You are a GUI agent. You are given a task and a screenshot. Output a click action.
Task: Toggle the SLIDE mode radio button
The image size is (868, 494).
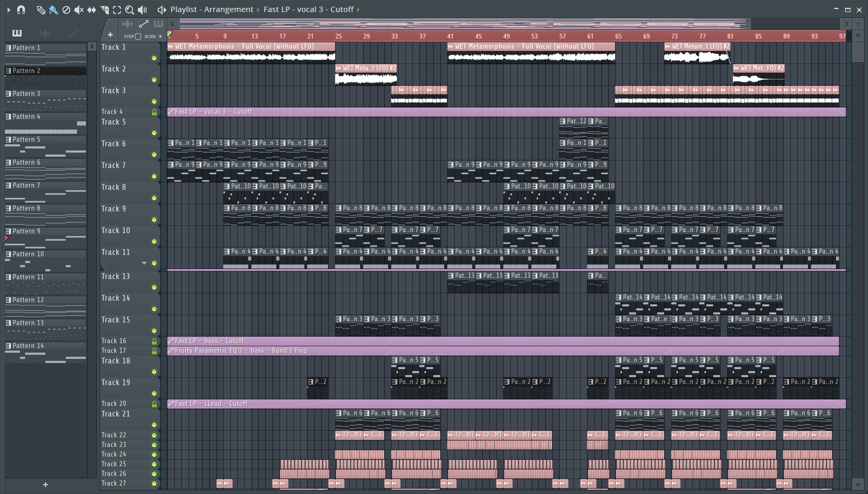click(160, 36)
